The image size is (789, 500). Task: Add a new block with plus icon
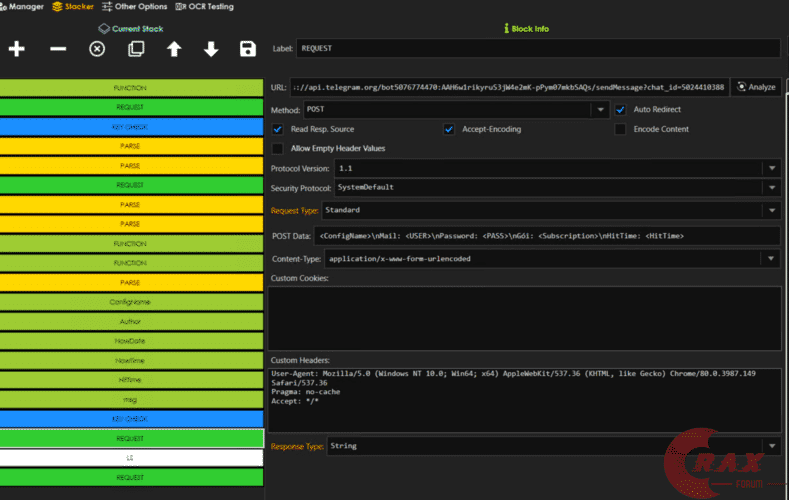(17, 49)
